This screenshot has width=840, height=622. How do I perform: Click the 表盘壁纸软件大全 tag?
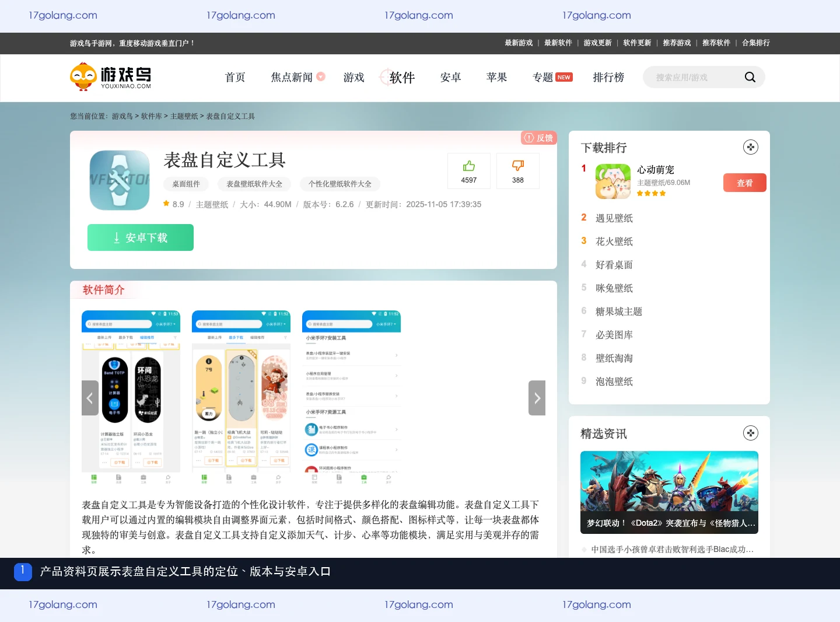254,184
